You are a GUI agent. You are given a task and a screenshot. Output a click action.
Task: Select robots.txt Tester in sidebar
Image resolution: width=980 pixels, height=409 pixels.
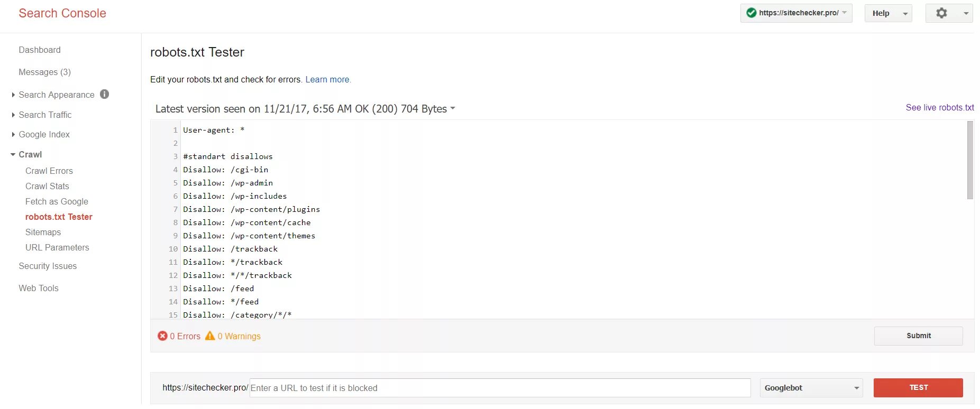(x=59, y=217)
